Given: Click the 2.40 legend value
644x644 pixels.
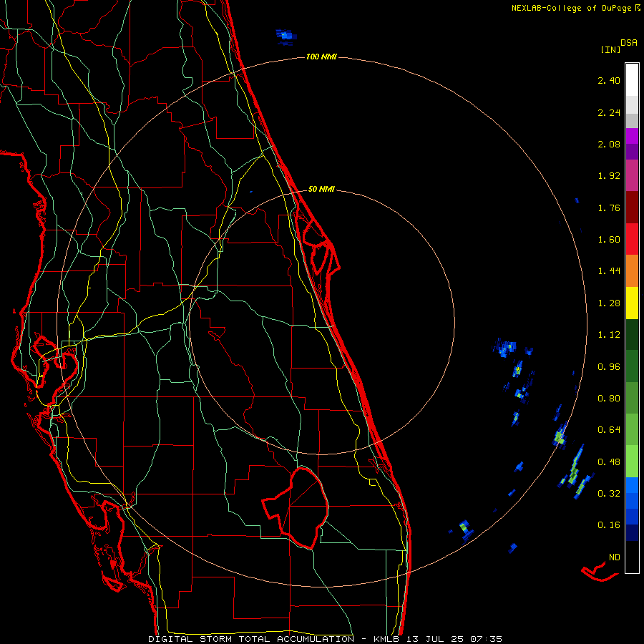Looking at the screenshot, I should [609, 80].
